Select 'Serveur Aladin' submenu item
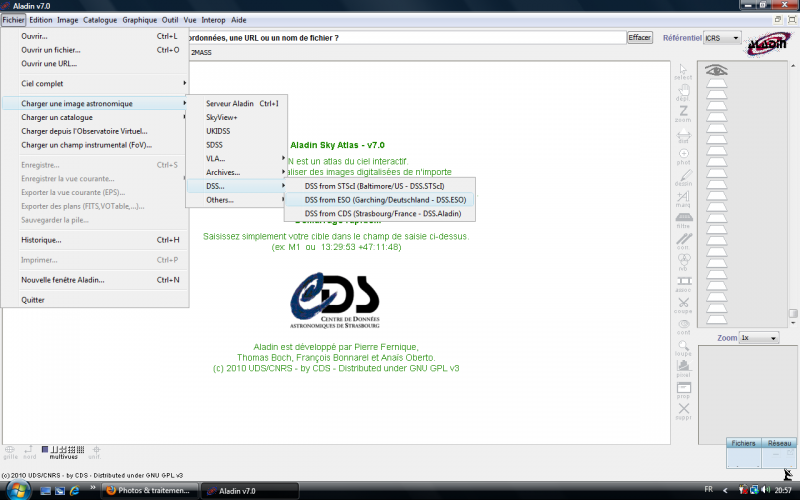This screenshot has width=800, height=500. (237, 104)
